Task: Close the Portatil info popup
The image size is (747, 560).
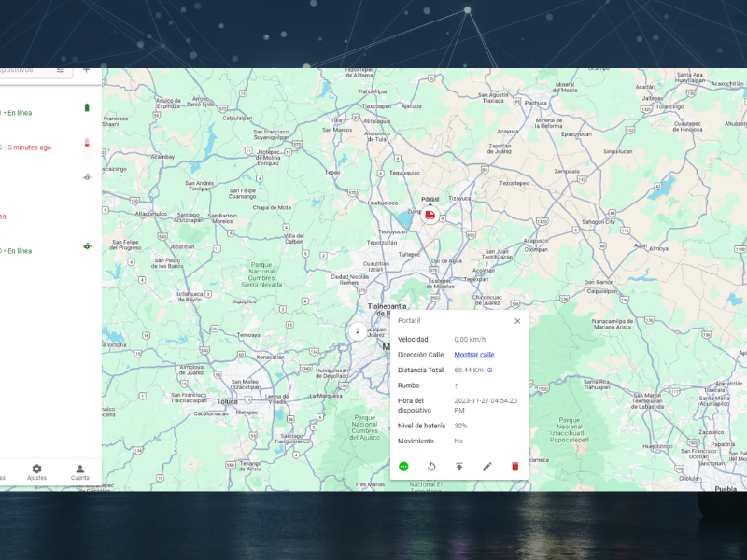Action: 517,321
